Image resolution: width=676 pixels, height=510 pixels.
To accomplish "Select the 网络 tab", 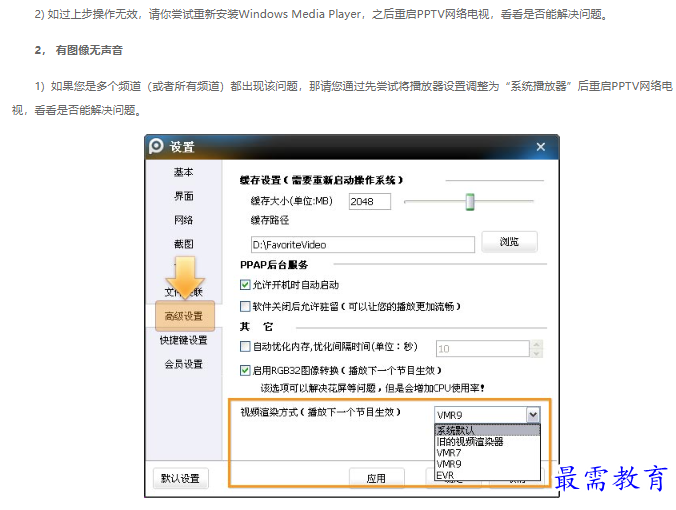I will [x=184, y=220].
